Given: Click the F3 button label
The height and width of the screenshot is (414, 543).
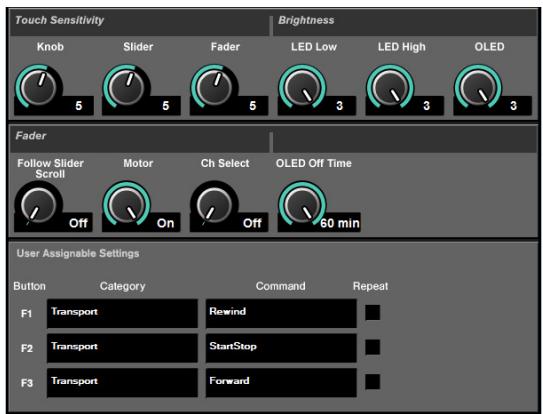Looking at the screenshot, I should (x=27, y=383).
